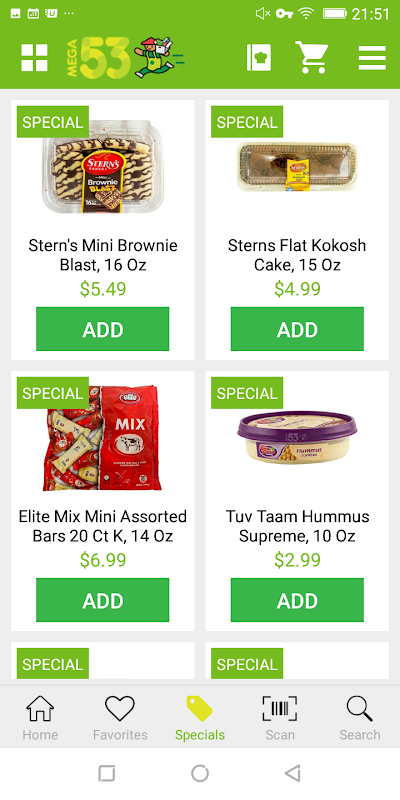The image size is (400, 800).
Task: Open the hamburger menu
Action: point(372,58)
